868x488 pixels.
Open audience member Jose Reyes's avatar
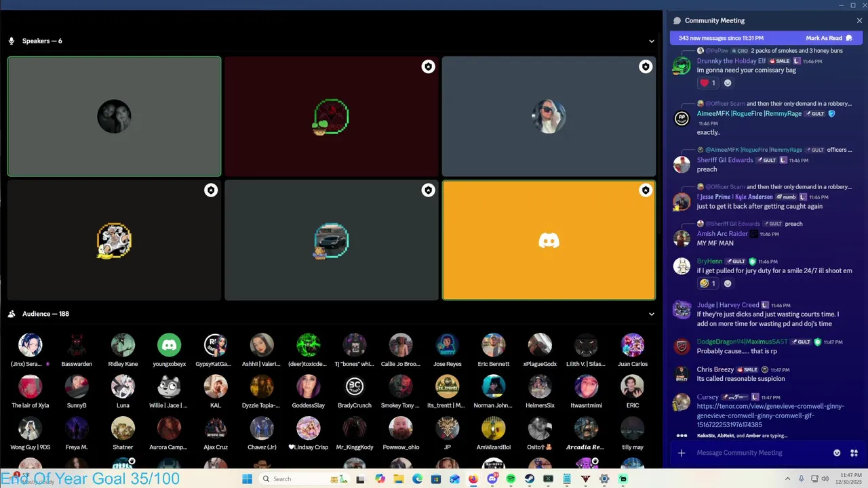(x=447, y=345)
